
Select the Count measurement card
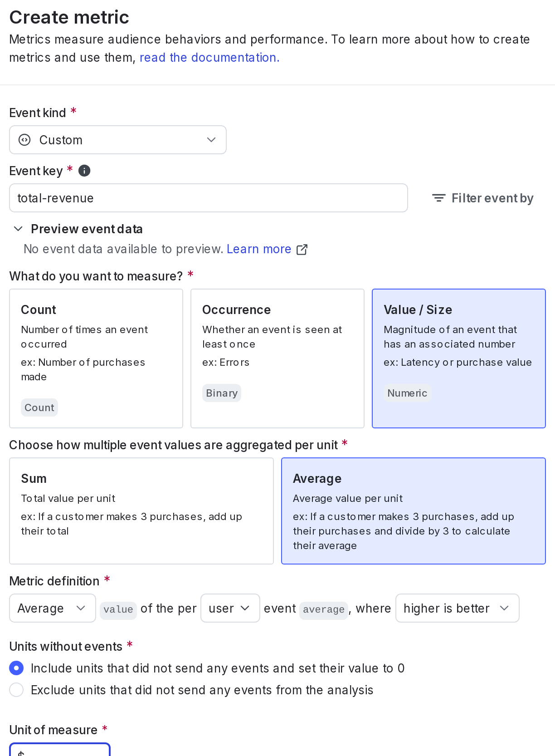(96, 358)
